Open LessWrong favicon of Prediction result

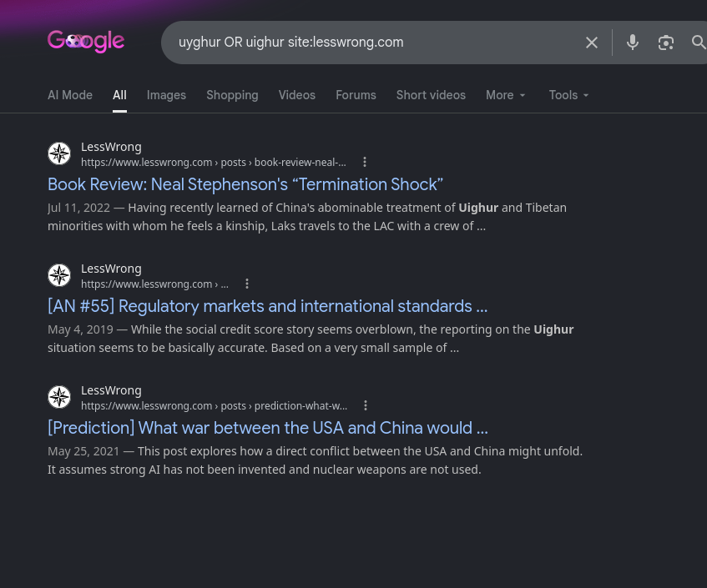coord(59,397)
